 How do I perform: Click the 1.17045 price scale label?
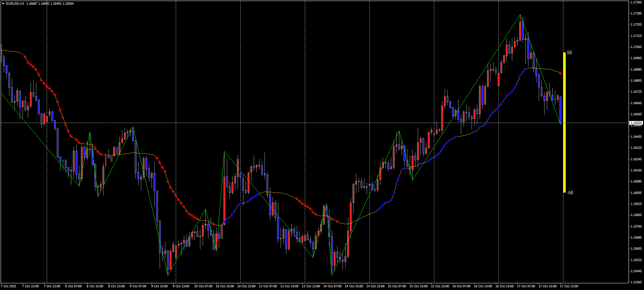pos(636,47)
